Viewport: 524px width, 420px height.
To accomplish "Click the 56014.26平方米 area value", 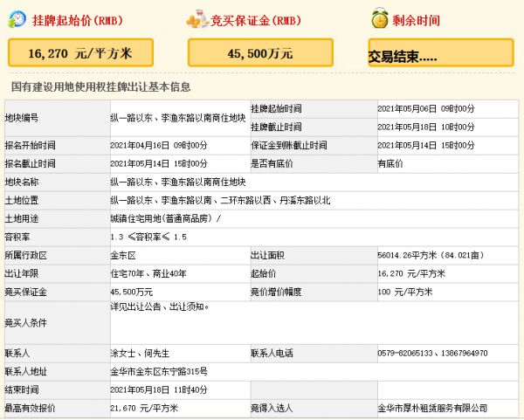I will tap(431, 256).
